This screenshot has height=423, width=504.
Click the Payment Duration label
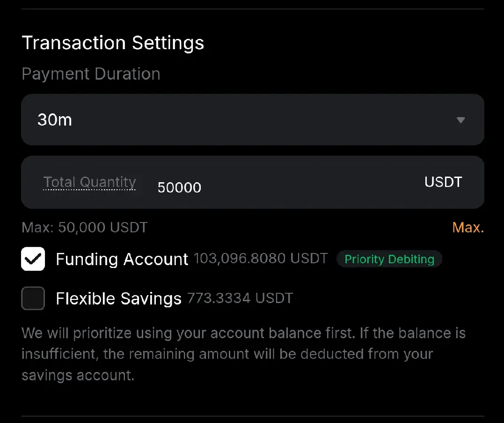pyautogui.click(x=91, y=74)
